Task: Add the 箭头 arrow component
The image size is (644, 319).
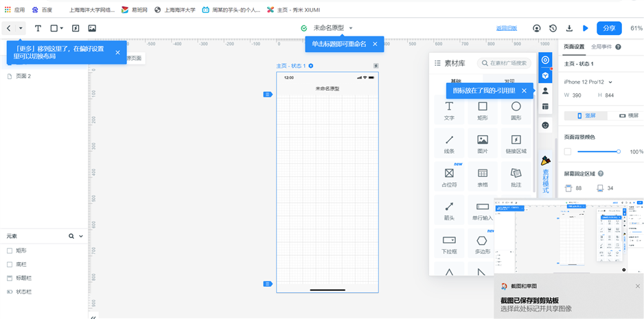Action: 449,210
